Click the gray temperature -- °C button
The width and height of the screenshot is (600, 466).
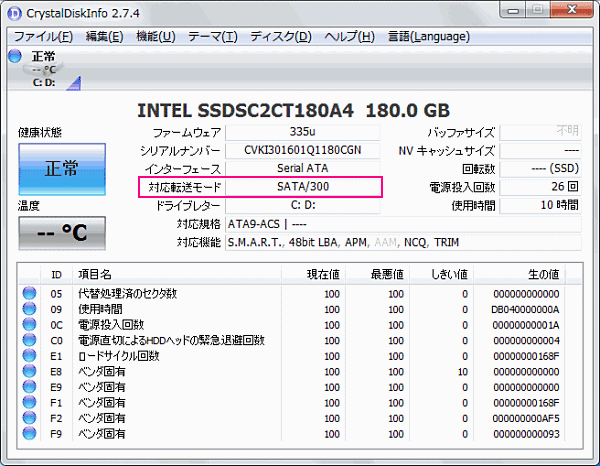(x=62, y=233)
